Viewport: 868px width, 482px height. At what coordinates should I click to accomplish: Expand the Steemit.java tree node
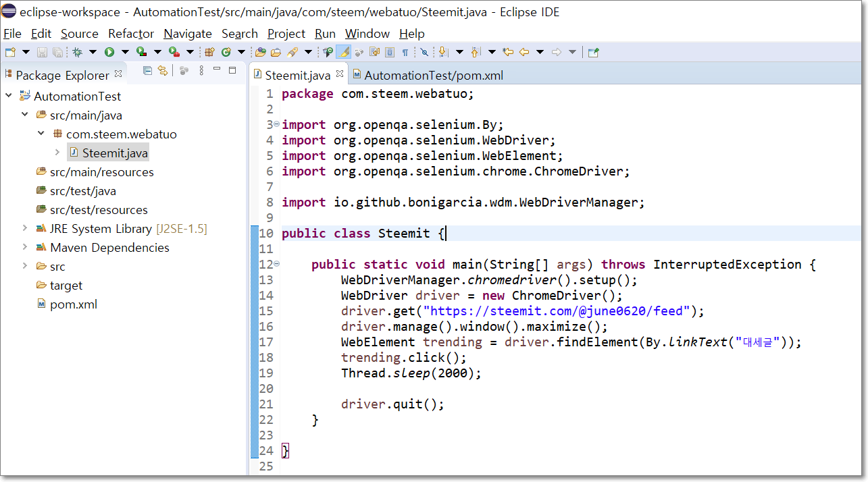[x=57, y=153]
